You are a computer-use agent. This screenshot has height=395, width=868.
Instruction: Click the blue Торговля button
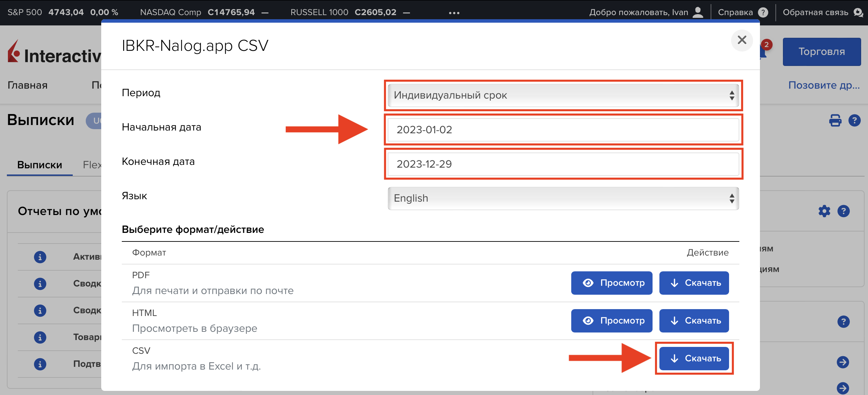coord(822,52)
